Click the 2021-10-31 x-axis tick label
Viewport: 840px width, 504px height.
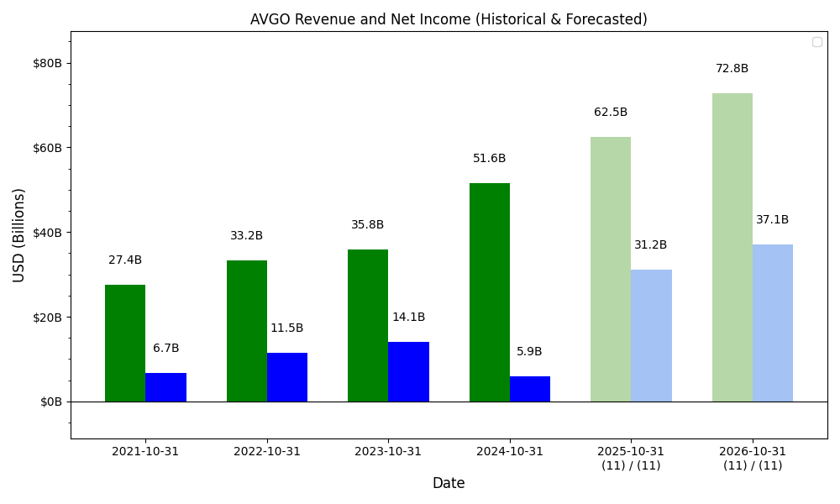pyautogui.click(x=145, y=452)
